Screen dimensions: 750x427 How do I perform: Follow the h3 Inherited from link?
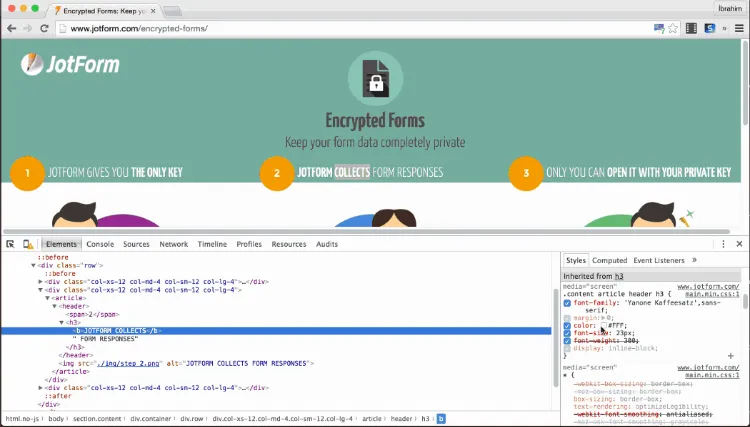point(619,276)
